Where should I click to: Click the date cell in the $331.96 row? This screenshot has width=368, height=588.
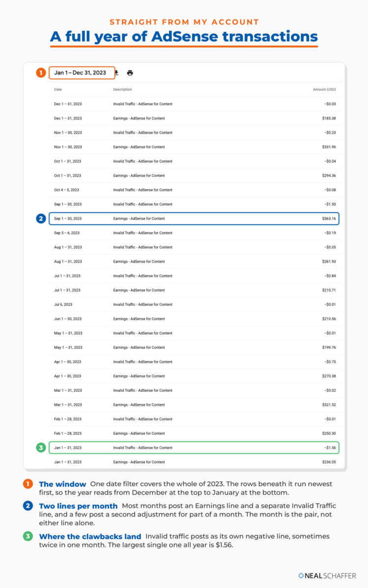(x=68, y=147)
